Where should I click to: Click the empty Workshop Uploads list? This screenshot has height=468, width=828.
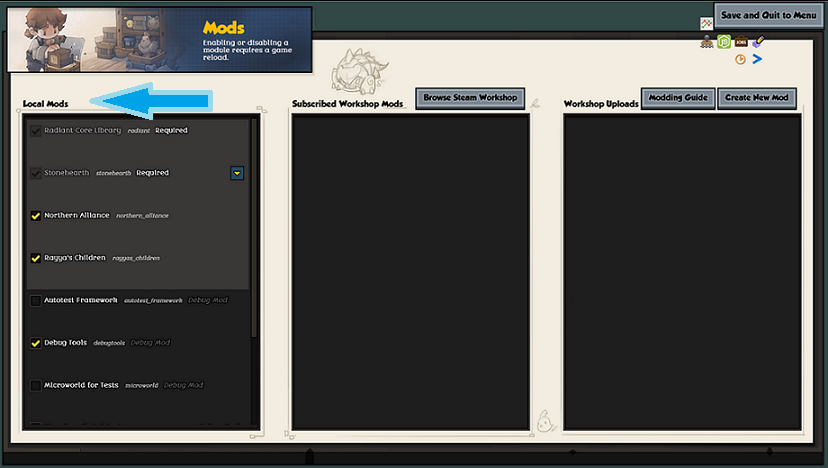682,272
